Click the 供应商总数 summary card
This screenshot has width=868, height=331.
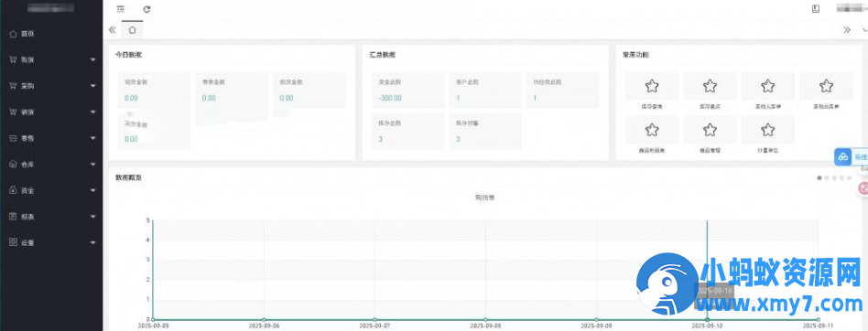(562, 91)
